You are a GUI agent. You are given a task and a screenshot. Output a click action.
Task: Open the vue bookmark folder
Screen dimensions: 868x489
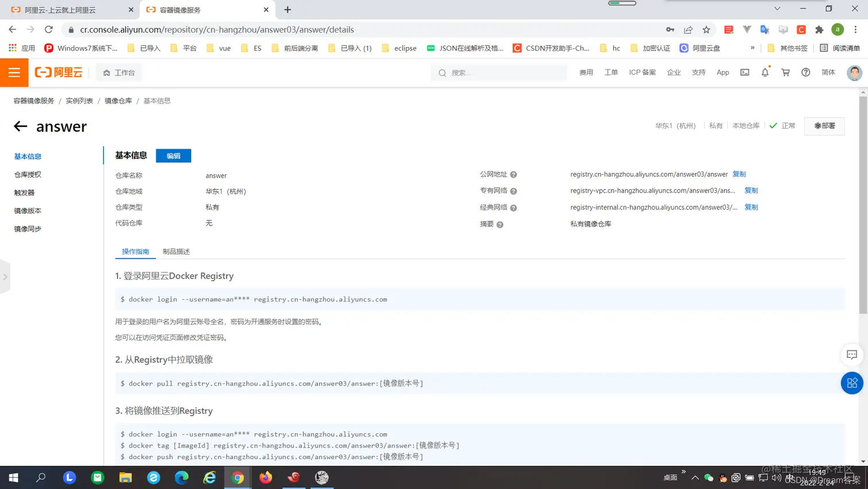(x=218, y=48)
